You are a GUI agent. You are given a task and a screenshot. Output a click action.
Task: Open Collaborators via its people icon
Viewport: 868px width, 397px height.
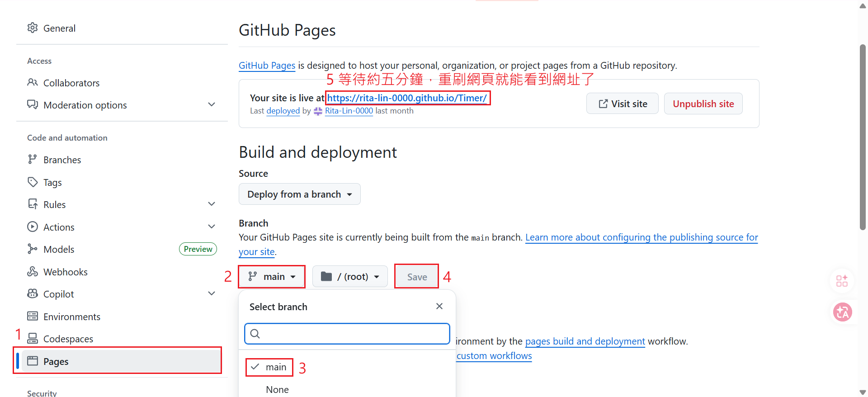[32, 83]
